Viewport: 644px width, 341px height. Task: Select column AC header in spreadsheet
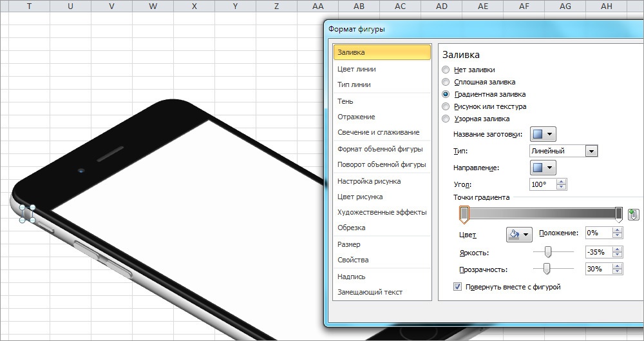(401, 6)
